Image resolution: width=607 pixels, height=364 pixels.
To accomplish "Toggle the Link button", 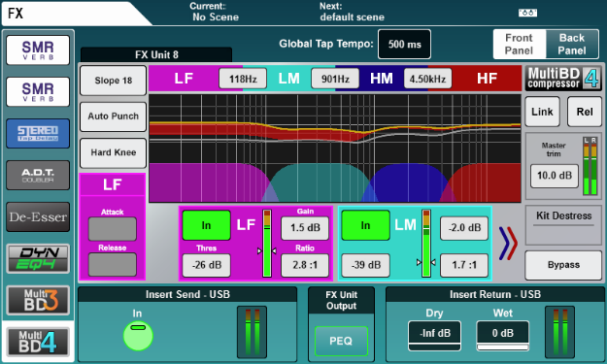I will point(542,112).
